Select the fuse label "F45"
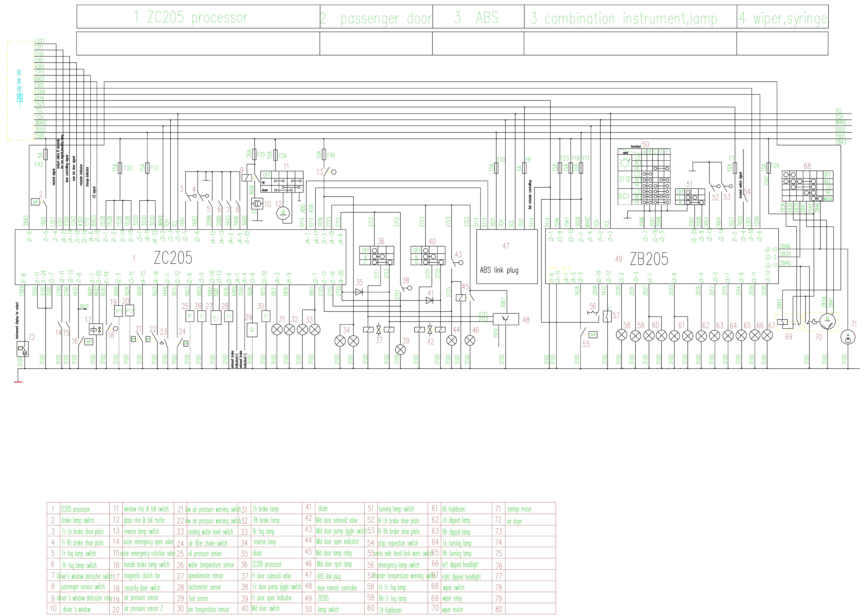 click(x=331, y=155)
